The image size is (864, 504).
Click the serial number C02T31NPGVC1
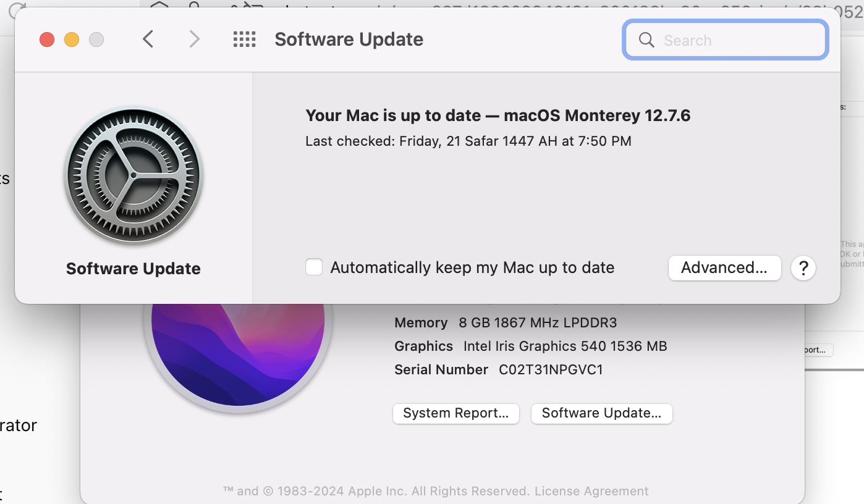(551, 369)
